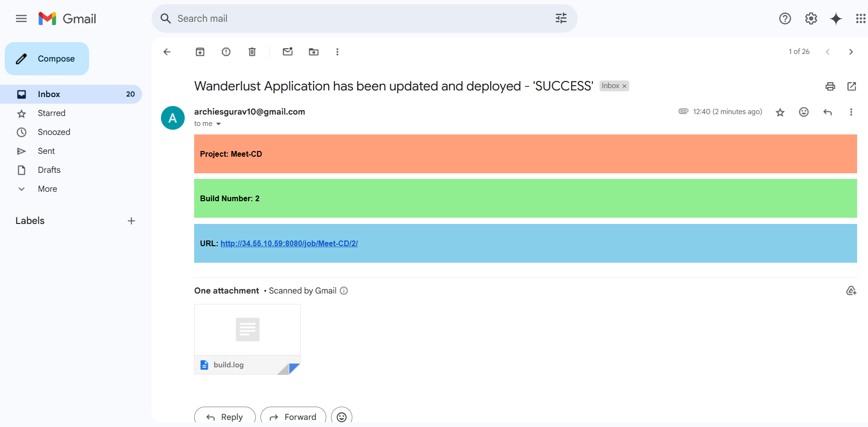
Task: Show search options filter icon
Action: click(x=561, y=18)
